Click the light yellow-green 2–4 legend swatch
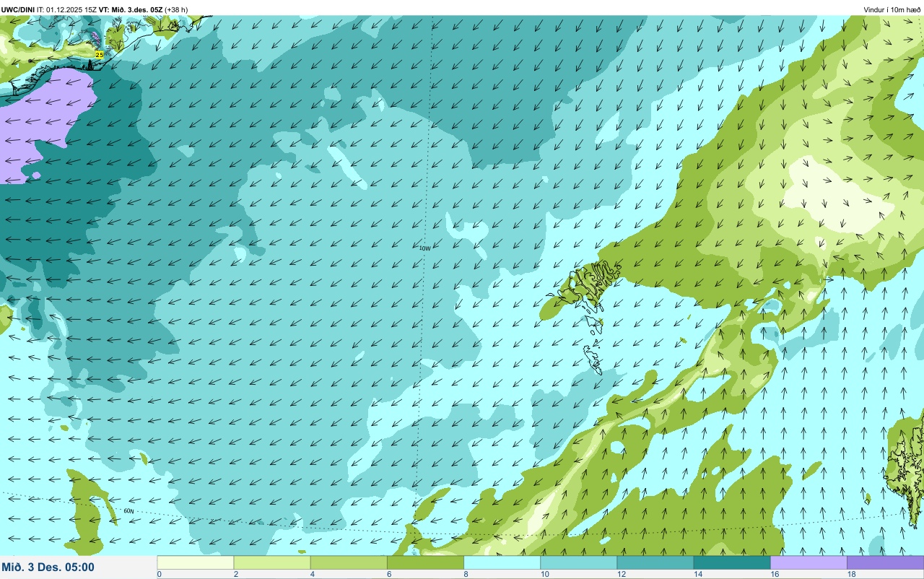Screen dimensions: 924x579 pos(272,562)
